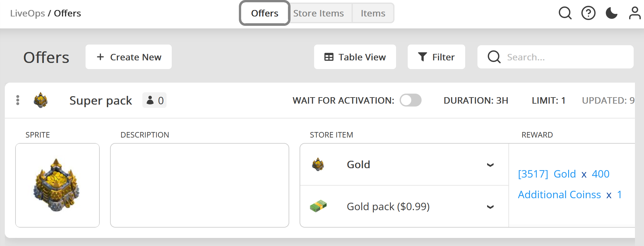Open the Additional Coinss reward link
This screenshot has height=246, width=644.
pos(559,194)
